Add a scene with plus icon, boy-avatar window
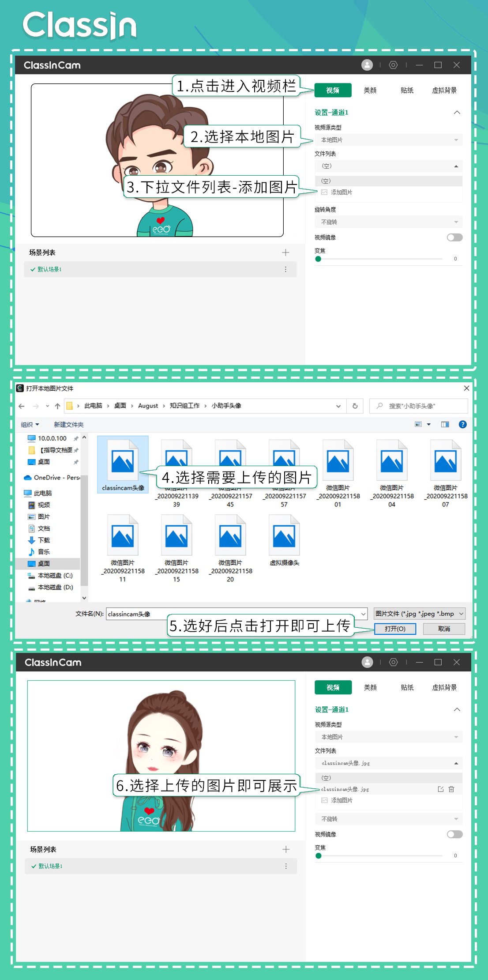The height and width of the screenshot is (980, 488). click(285, 253)
